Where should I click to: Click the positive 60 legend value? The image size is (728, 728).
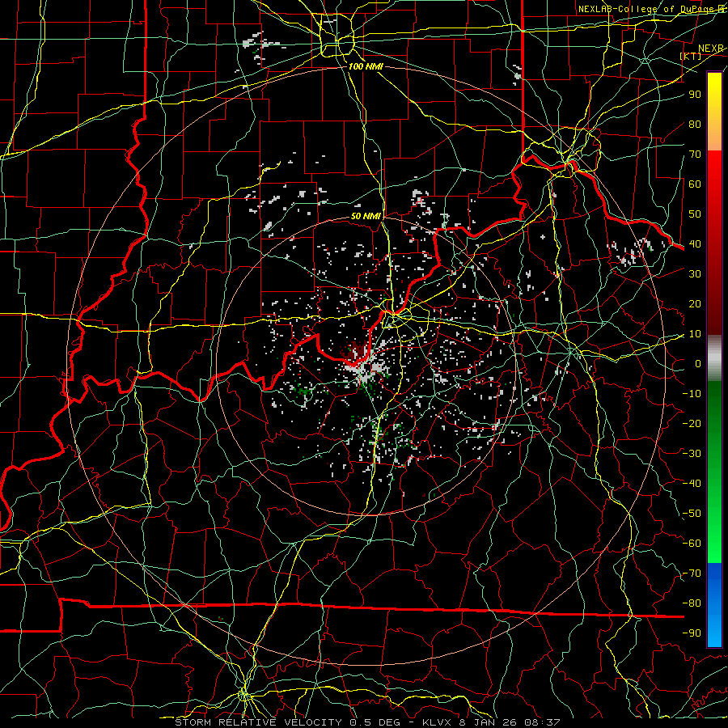pos(695,184)
